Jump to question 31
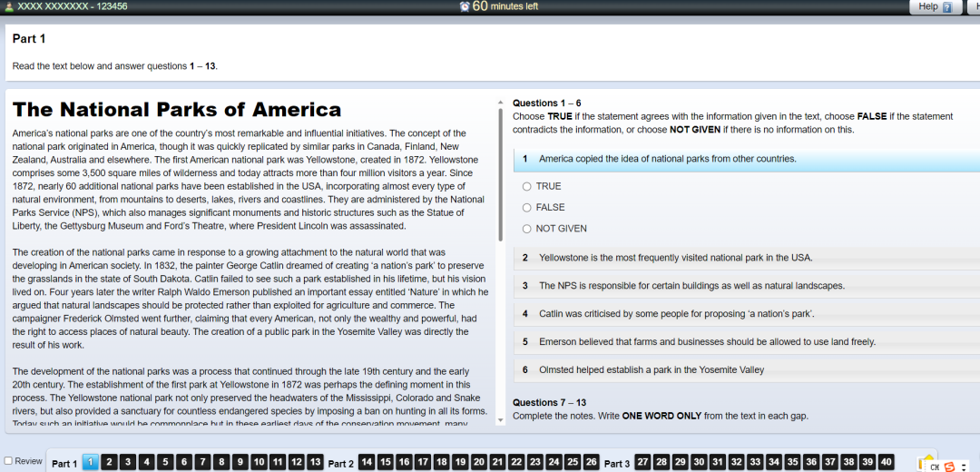 pos(718,463)
